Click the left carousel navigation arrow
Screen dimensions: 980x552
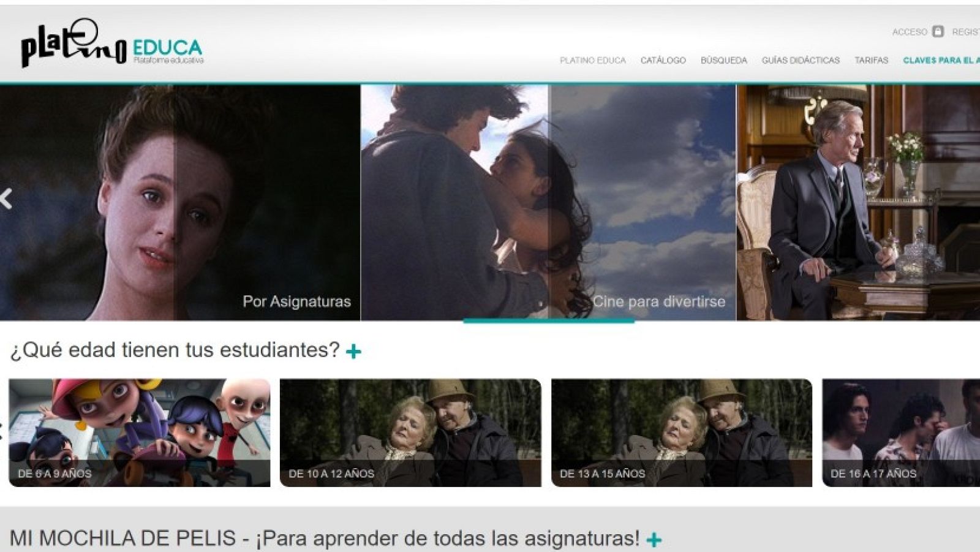(7, 198)
